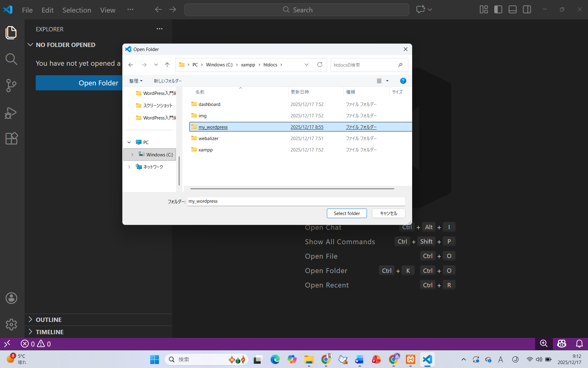Toggle the secondary side bar layout button

(527, 10)
